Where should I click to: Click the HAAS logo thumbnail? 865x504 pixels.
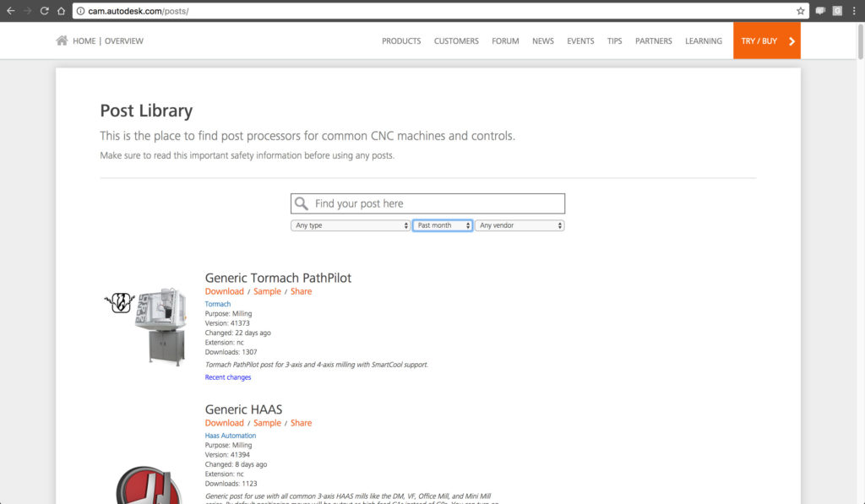pos(148,485)
